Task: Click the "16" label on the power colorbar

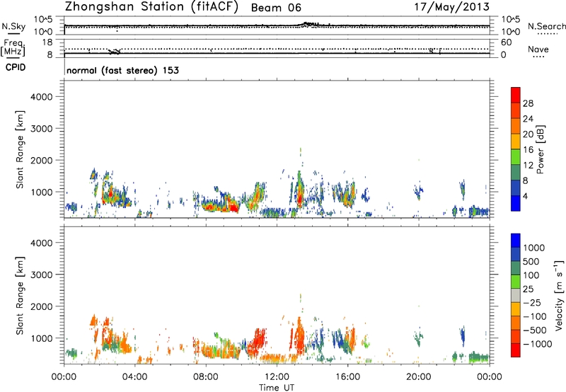Action: tap(528, 150)
